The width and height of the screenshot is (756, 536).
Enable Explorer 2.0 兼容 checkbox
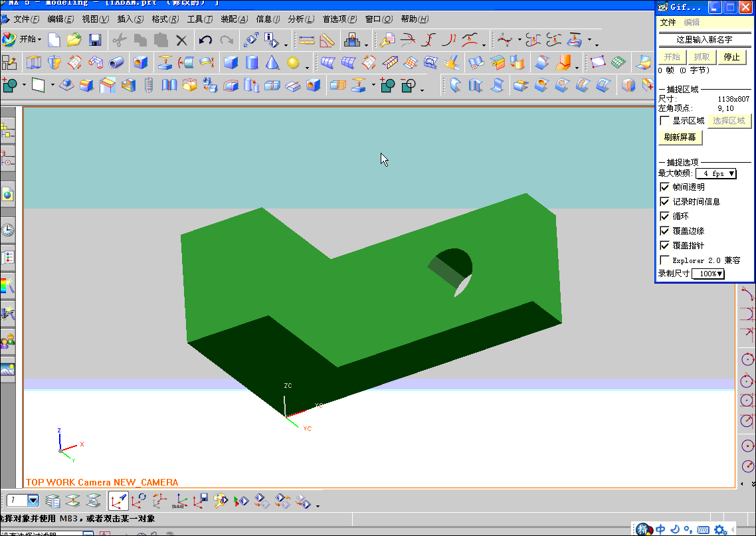click(664, 260)
